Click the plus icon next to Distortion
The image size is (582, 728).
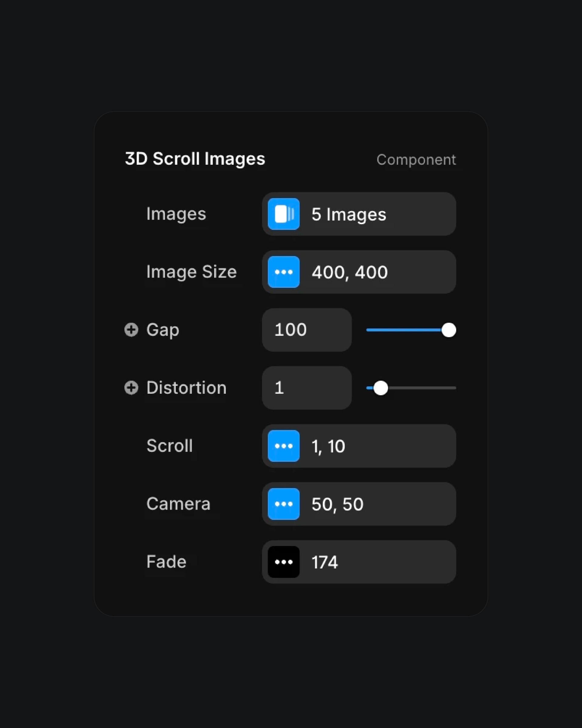(x=131, y=388)
